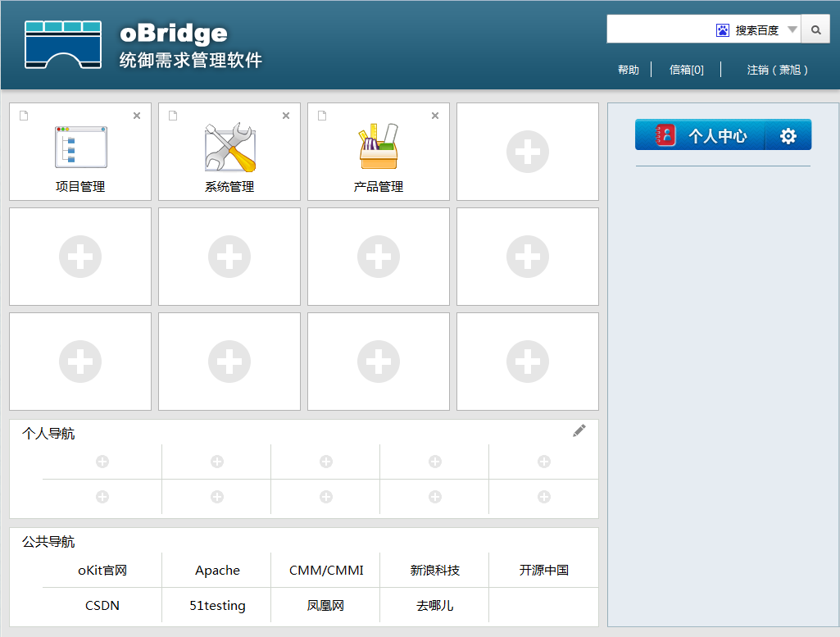Open the 开源中国 link

544,570
